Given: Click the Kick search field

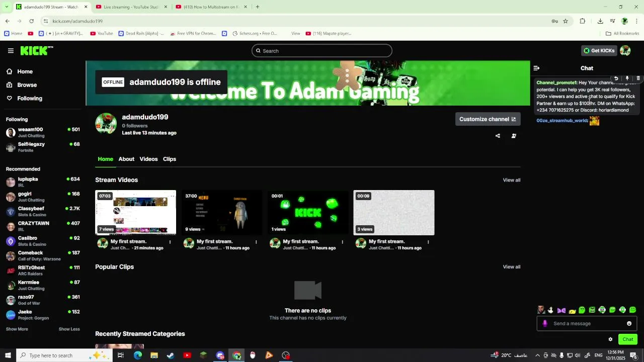Looking at the screenshot, I should pos(322,51).
